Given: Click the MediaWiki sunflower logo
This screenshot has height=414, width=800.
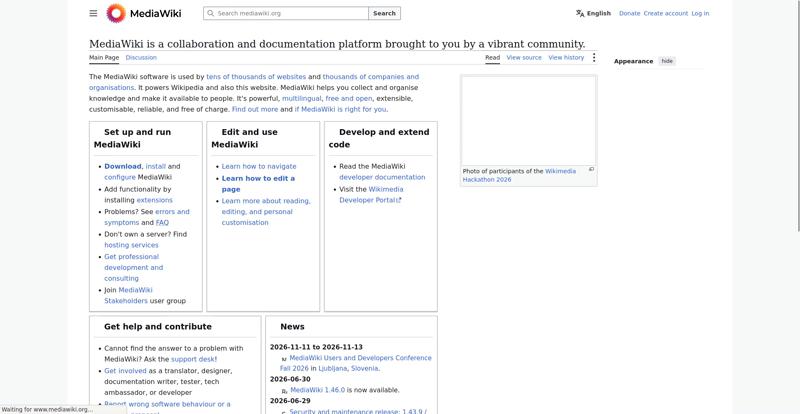Looking at the screenshot, I should pos(116,13).
